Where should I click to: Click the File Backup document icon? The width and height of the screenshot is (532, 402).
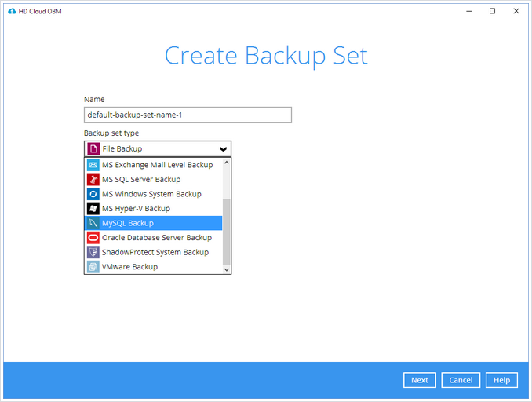coord(93,148)
